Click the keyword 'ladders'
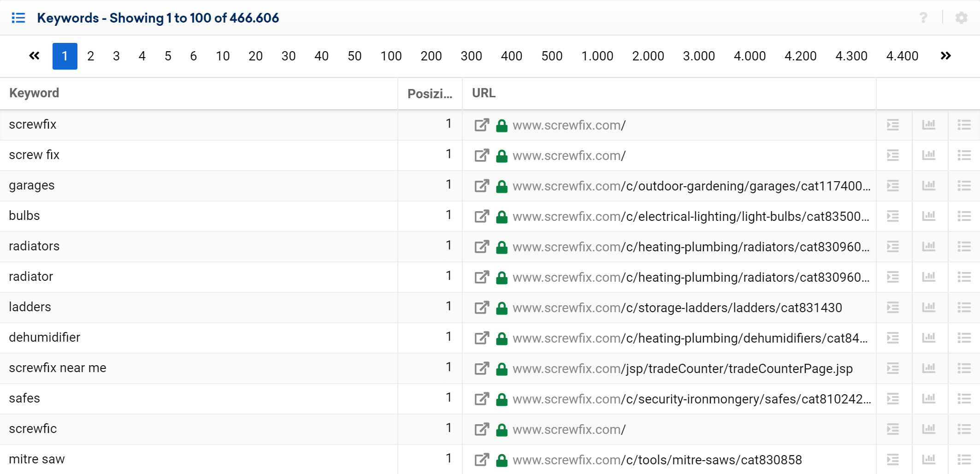Screen dimensions: 980x474 pos(30,307)
